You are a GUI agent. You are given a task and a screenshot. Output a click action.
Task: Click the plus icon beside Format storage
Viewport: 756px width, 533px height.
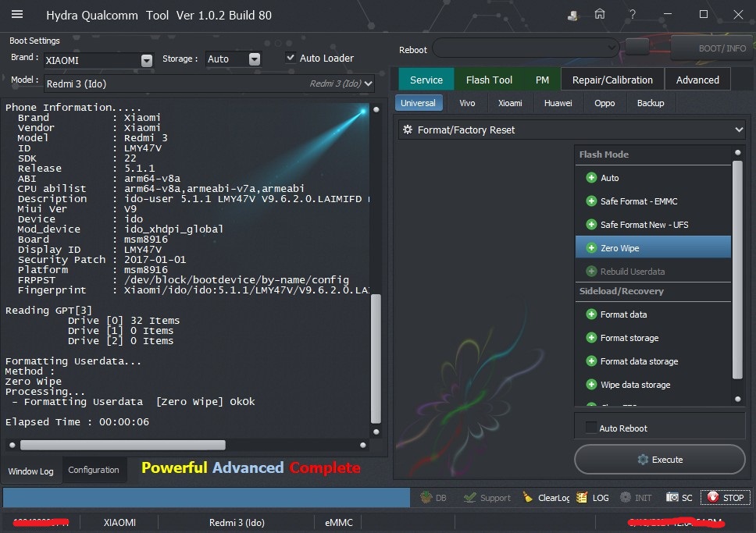(591, 338)
